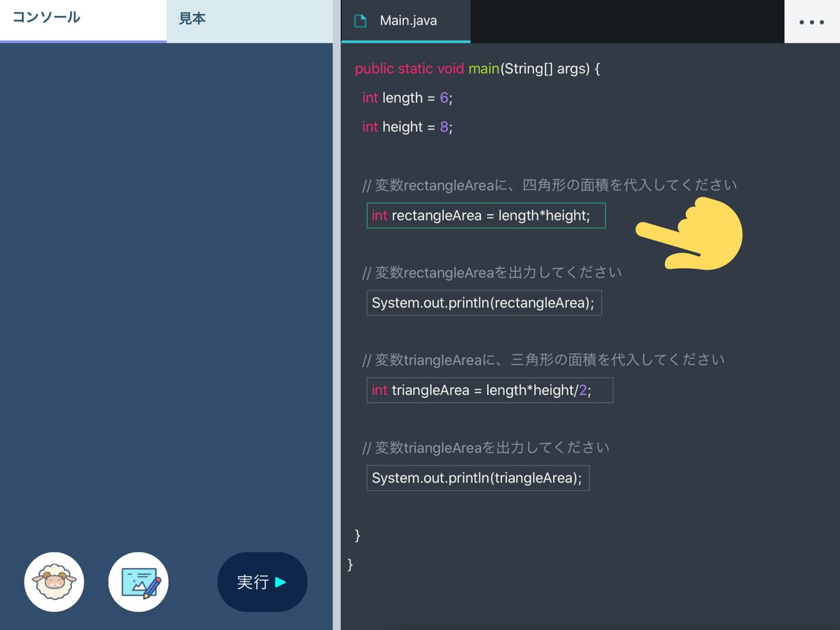840x630 pixels.
Task: Open the three-dots more options menu
Action: (x=812, y=22)
